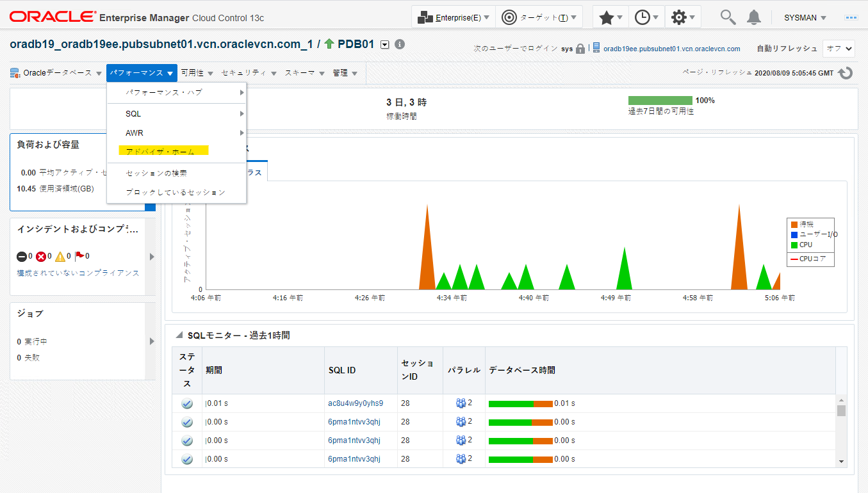Open the notifications bell
The image size is (868, 493).
tap(753, 17)
